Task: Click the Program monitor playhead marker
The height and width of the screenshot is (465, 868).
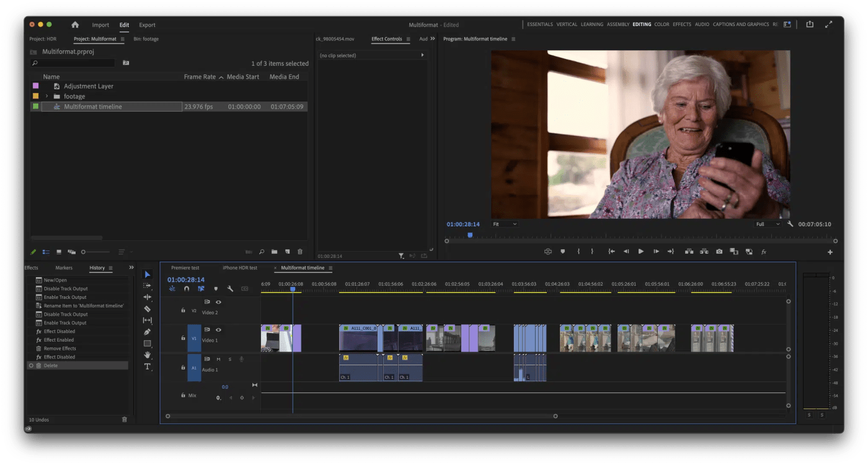Action: click(x=470, y=235)
